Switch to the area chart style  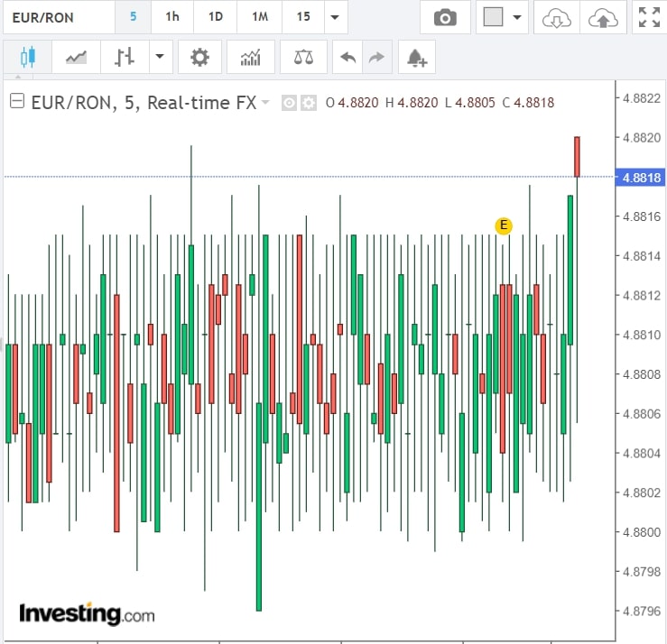[x=77, y=58]
